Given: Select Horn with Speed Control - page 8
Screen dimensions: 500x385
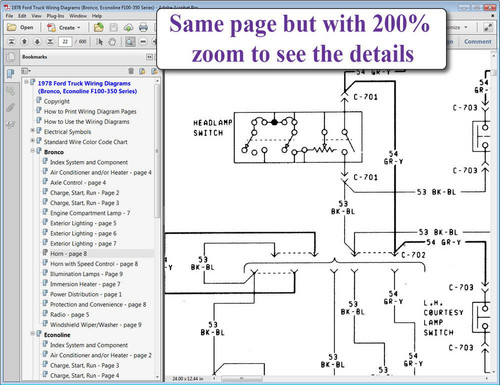Looking at the screenshot, I should pyautogui.click(x=94, y=264).
